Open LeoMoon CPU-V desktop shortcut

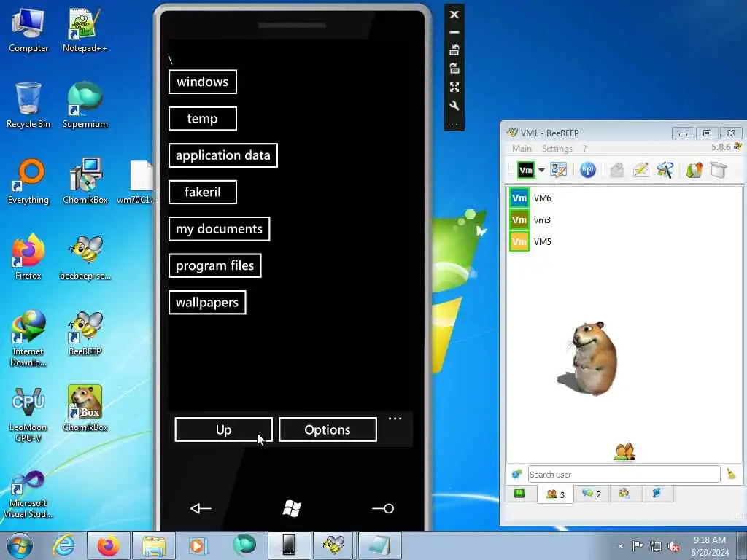pyautogui.click(x=28, y=413)
